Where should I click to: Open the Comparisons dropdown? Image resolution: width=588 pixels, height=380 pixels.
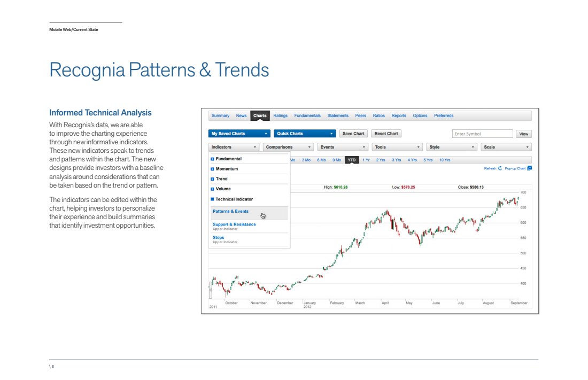(x=288, y=147)
